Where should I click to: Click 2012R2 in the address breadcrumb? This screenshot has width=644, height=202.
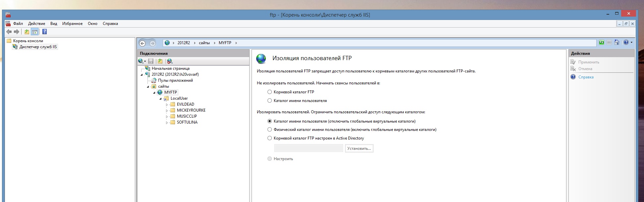(x=184, y=43)
